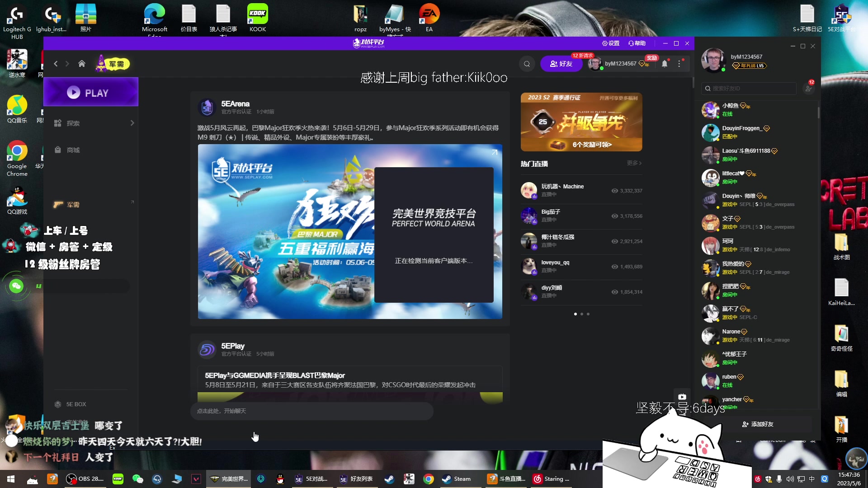Open friend Laosu`斗鱼6911188

(759, 155)
